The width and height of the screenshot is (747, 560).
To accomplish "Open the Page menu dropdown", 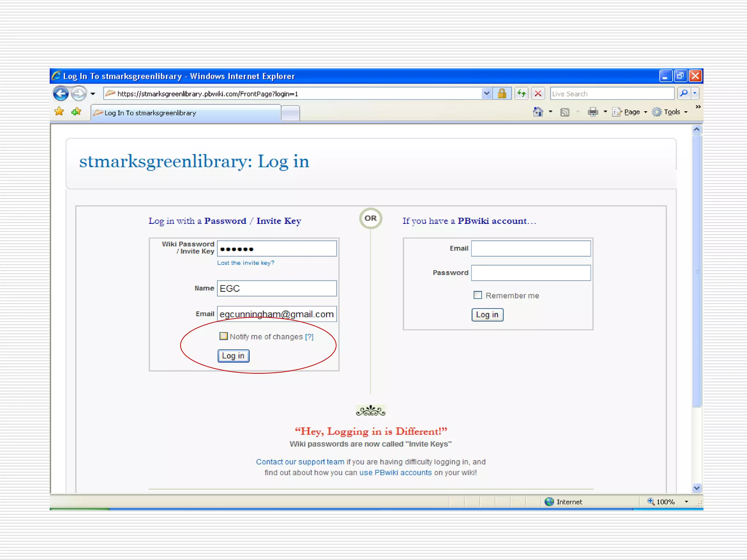I will click(632, 112).
